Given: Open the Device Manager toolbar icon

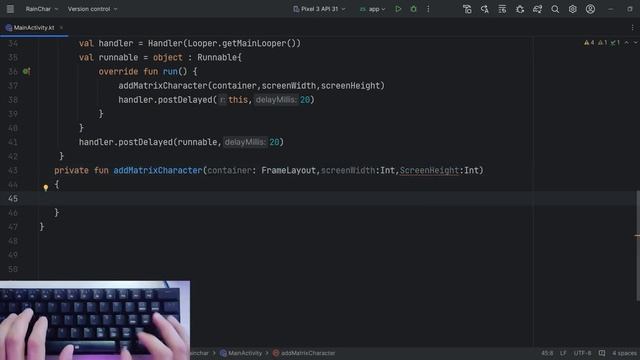Looking at the screenshot, I should pyautogui.click(x=502, y=9).
